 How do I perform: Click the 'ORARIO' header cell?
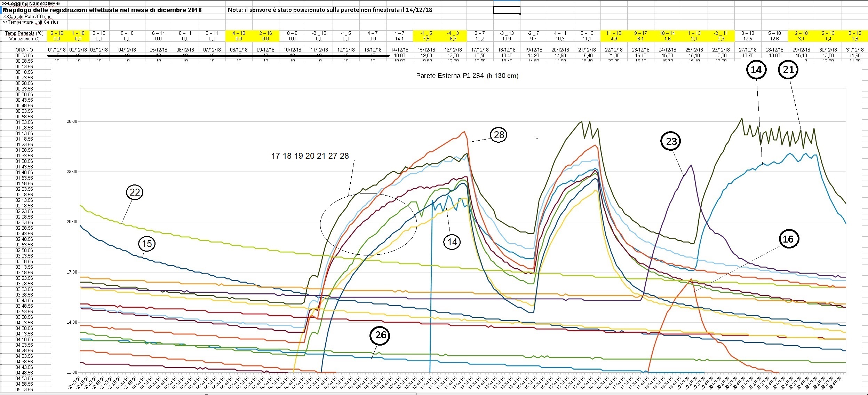(x=24, y=50)
